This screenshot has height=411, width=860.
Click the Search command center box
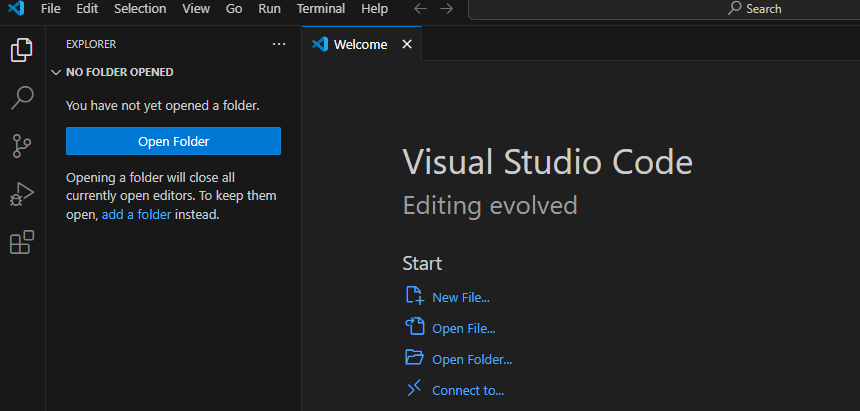click(x=664, y=9)
